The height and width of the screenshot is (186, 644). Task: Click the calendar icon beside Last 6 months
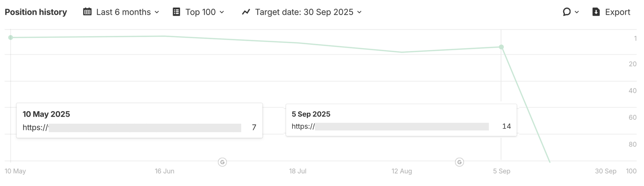coord(87,12)
